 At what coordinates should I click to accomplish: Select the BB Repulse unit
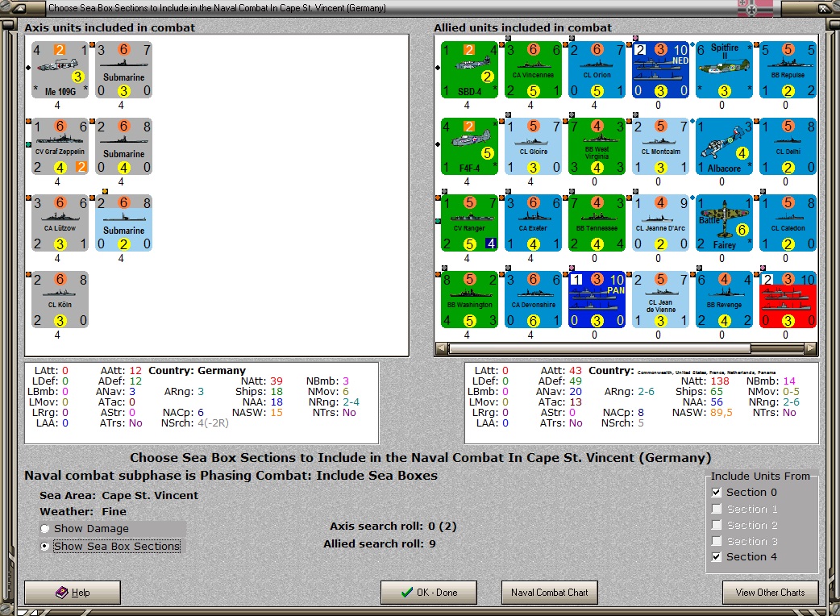tap(788, 70)
